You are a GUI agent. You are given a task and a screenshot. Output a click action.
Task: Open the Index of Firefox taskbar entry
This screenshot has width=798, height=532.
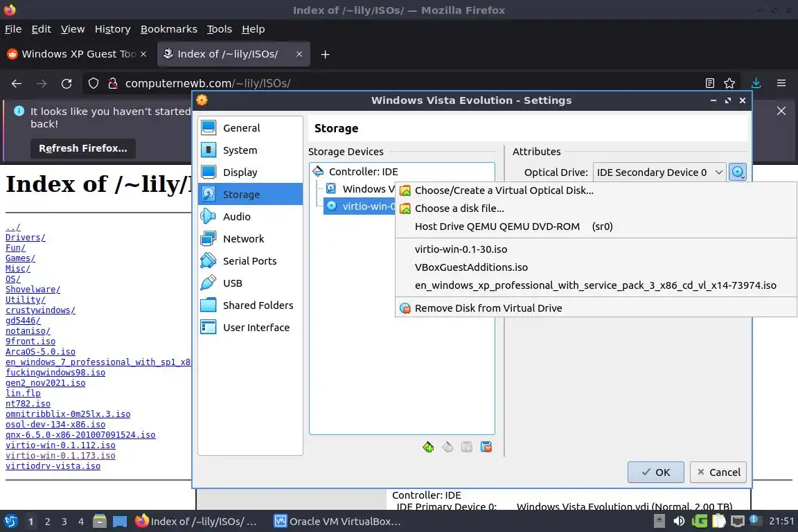click(x=196, y=522)
